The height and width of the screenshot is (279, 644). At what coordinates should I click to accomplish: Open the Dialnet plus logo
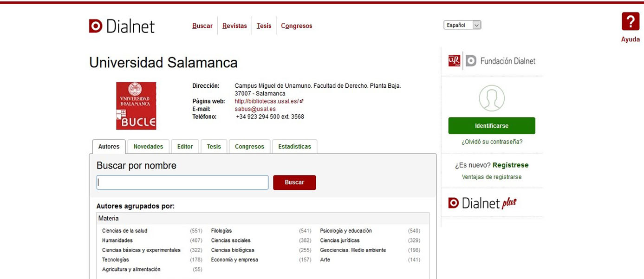pos(482,203)
